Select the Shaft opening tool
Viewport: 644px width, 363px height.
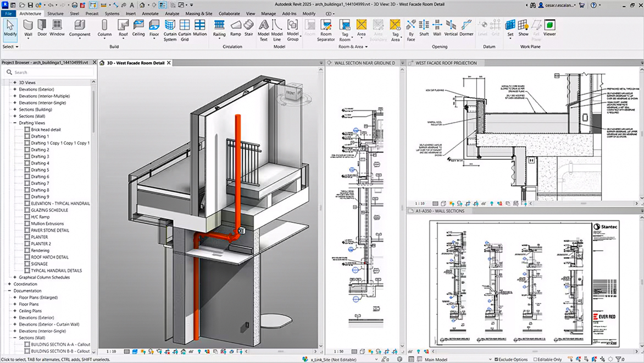click(x=424, y=28)
